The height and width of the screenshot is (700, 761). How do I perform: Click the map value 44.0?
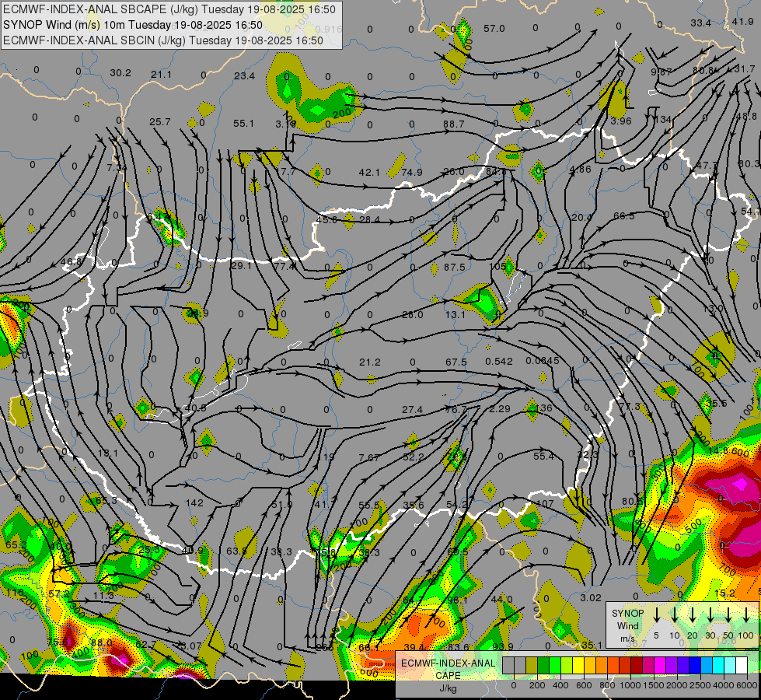(x=502, y=600)
